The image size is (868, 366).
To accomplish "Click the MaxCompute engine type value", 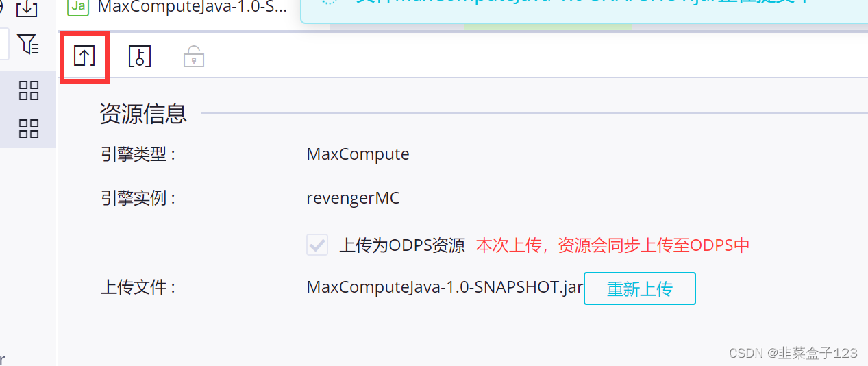I will [358, 154].
